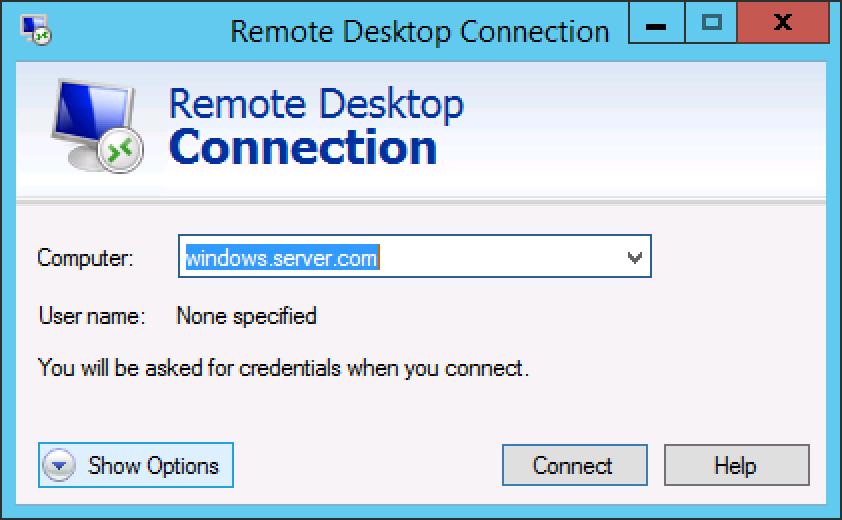Click the credentials notice sentence

tap(283, 368)
